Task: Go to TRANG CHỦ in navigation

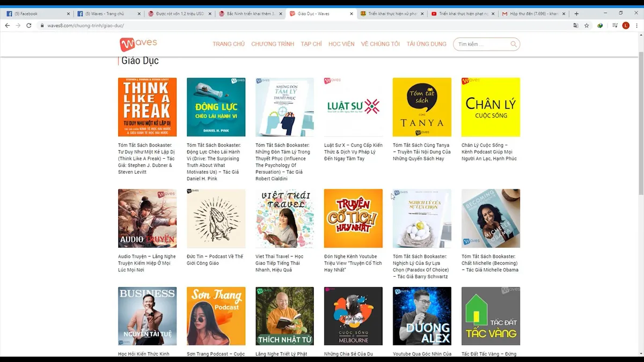Action: pos(229,44)
